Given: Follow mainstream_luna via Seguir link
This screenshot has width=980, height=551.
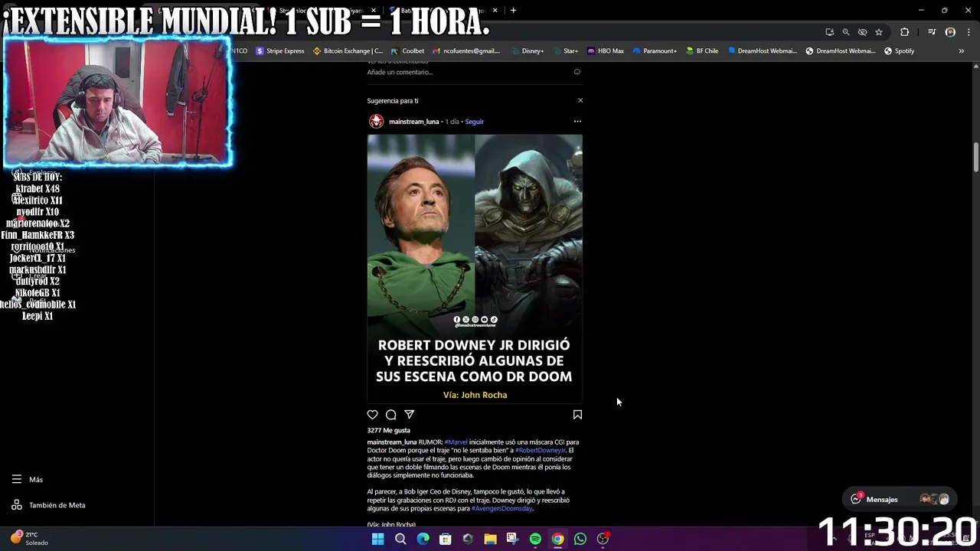Looking at the screenshot, I should click(x=474, y=122).
